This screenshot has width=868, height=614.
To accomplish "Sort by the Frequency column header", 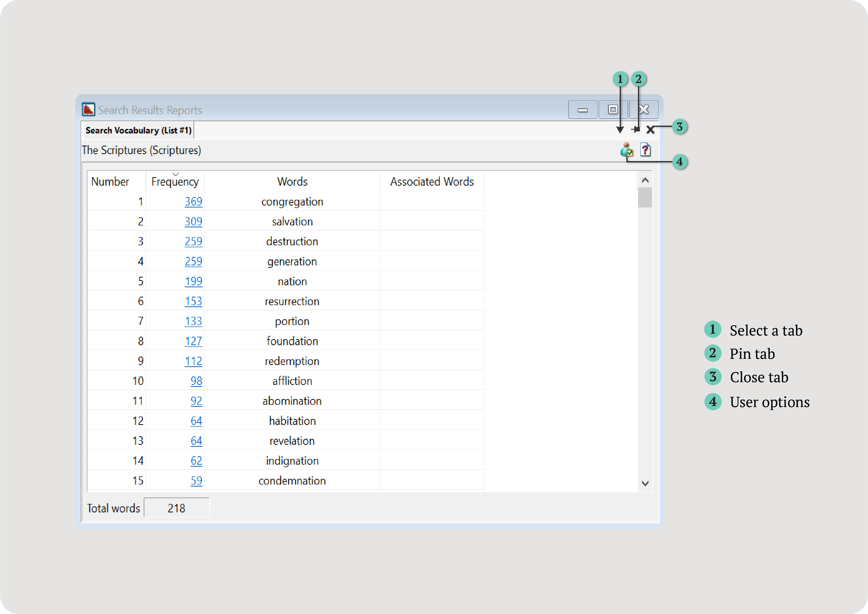I will 175,182.
